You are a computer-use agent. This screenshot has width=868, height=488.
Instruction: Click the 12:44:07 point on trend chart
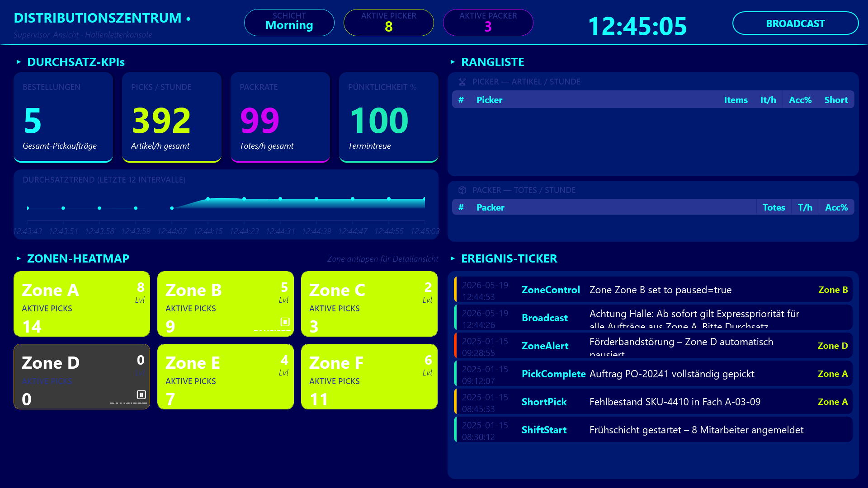coord(172,208)
